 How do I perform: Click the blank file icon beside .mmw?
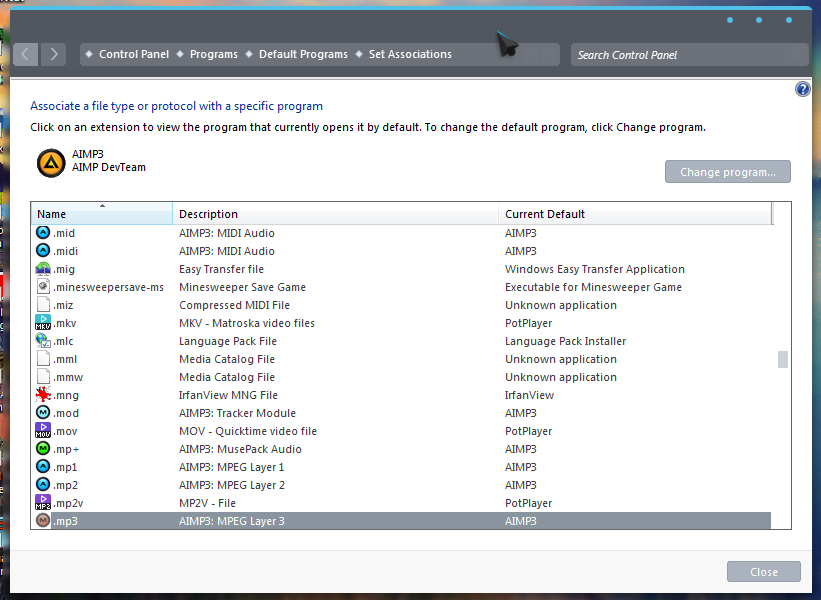click(x=43, y=376)
